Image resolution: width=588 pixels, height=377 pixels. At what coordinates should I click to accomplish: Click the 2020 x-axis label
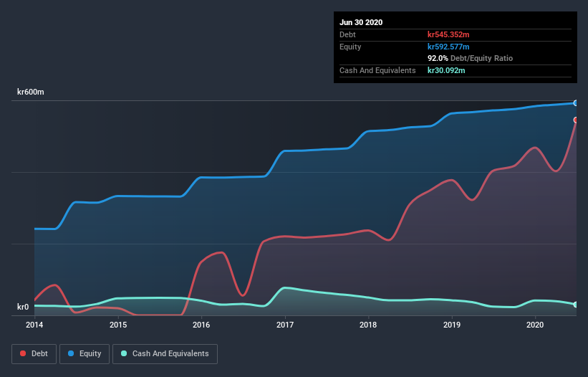(535, 325)
